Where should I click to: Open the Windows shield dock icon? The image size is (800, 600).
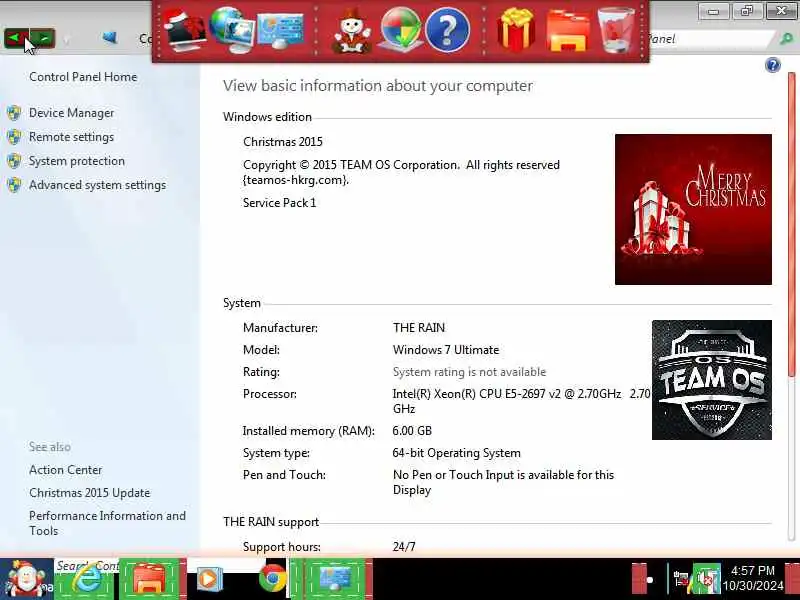click(x=402, y=30)
